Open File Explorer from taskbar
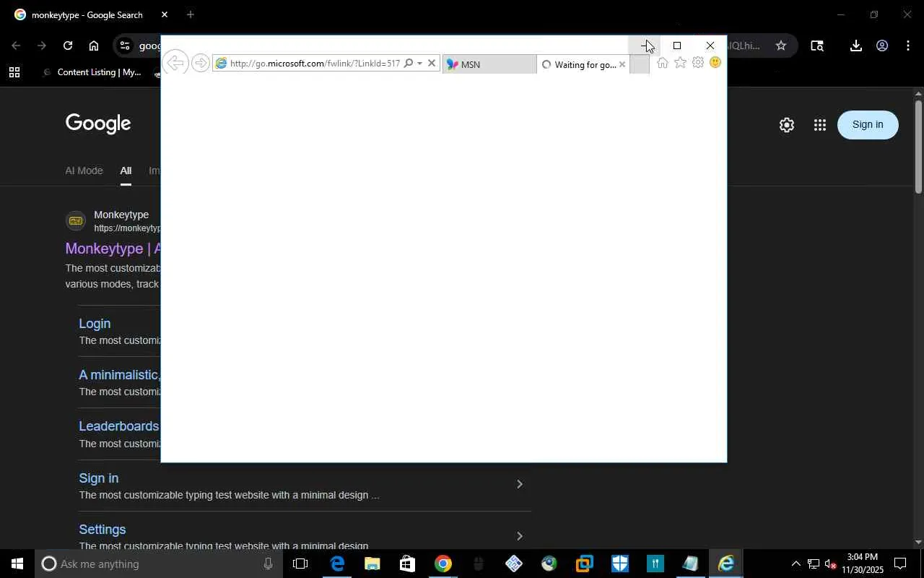 point(372,564)
